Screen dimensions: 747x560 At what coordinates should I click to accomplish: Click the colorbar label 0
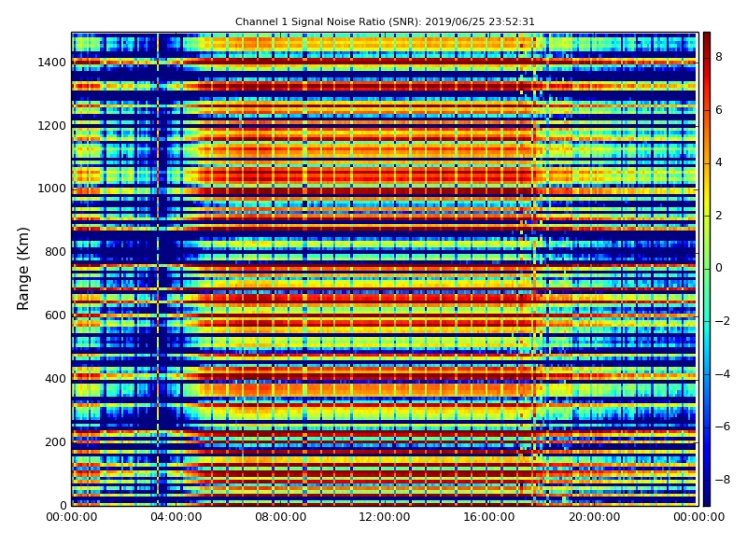point(719,268)
